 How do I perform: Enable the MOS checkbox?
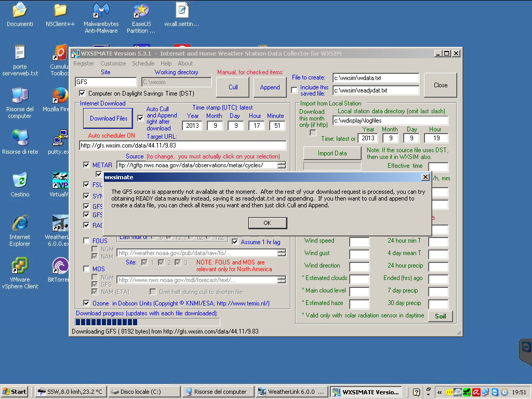pos(86,269)
